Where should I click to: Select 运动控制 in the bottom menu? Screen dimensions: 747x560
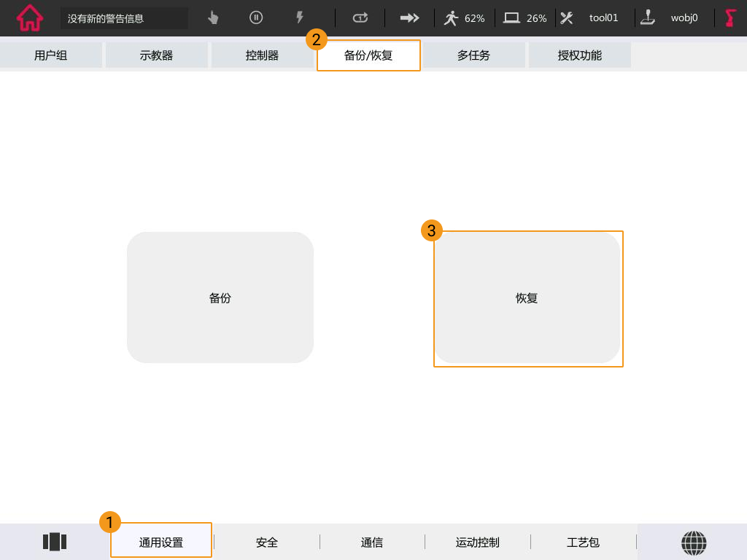click(x=478, y=542)
